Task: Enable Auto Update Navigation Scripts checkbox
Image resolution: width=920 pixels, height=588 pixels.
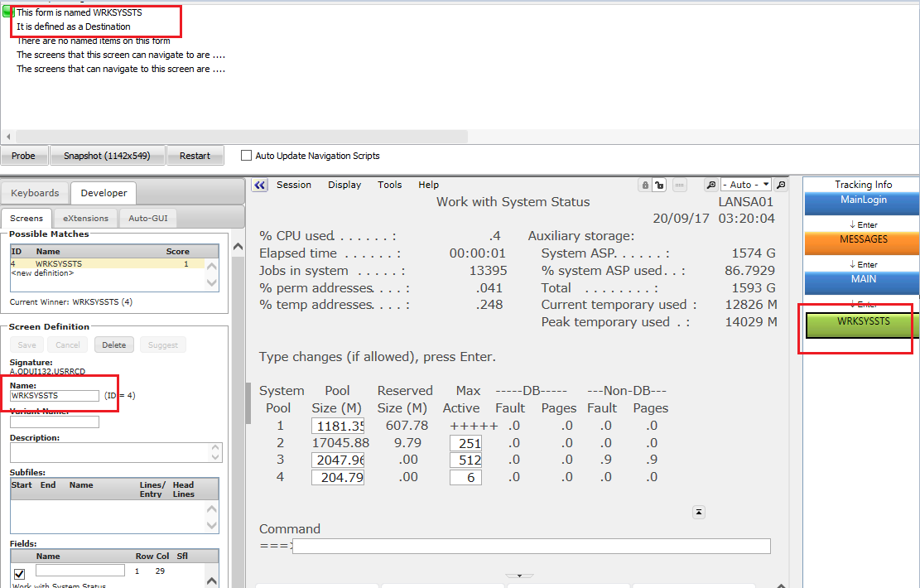Action: point(246,156)
